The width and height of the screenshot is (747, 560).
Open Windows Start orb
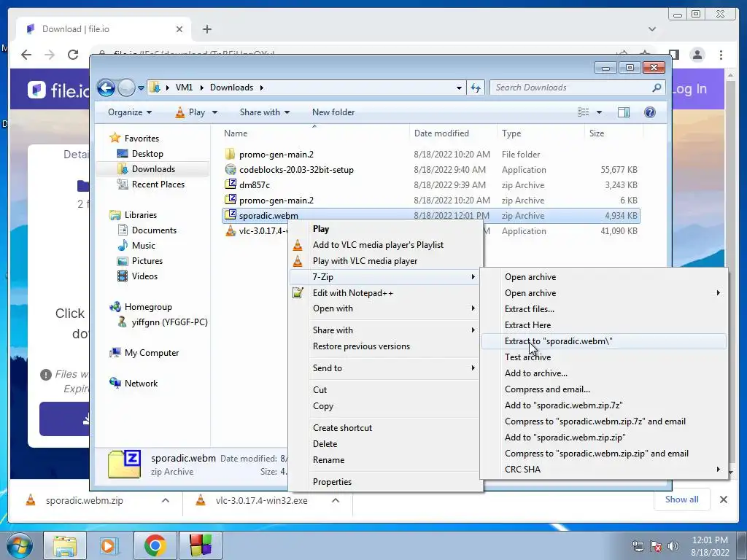(x=20, y=545)
